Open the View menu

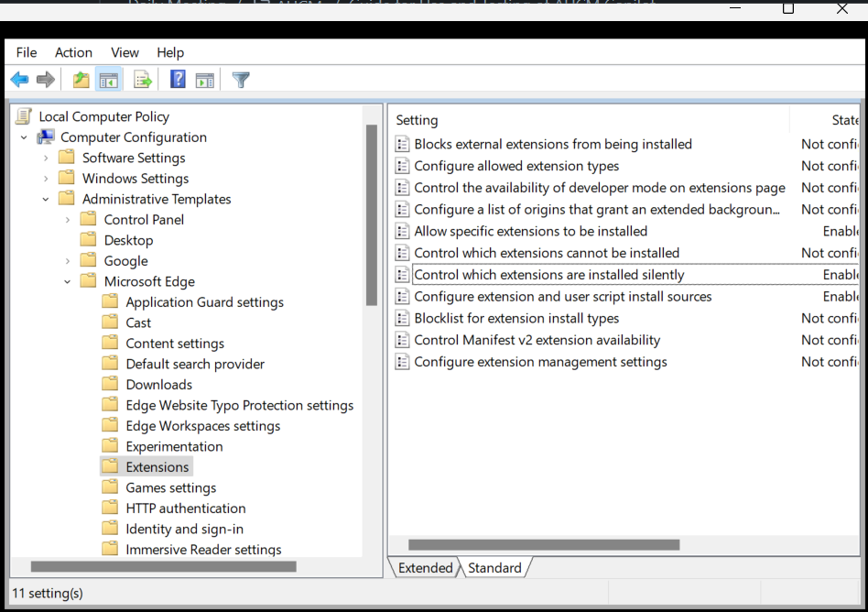[125, 52]
